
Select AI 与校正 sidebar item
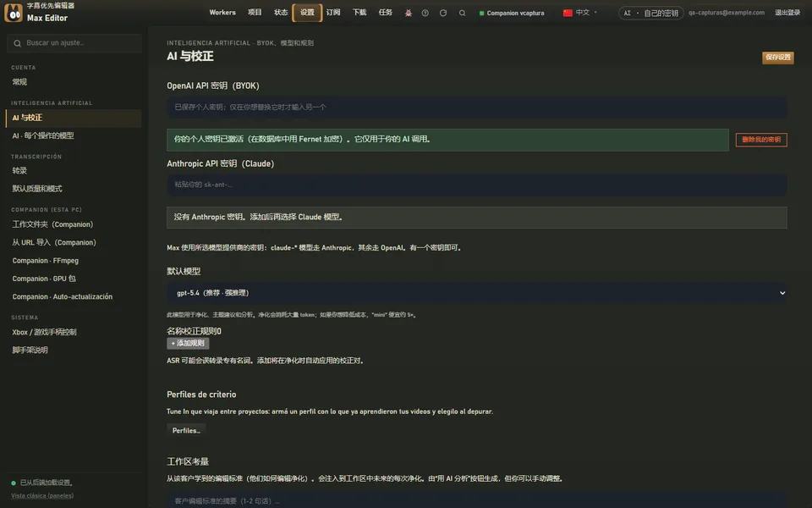pyautogui.click(x=74, y=119)
